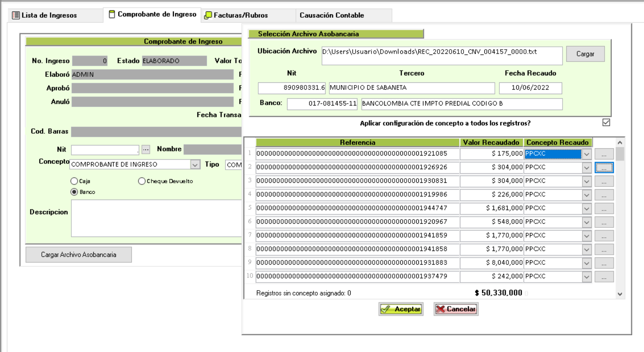Open the Facturas/Rubros tab
Image resolution: width=644 pixels, height=352 pixels.
236,15
